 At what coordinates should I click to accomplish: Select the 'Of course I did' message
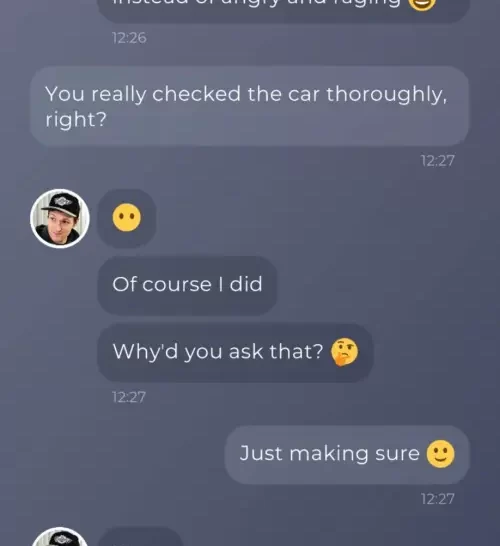tap(187, 286)
